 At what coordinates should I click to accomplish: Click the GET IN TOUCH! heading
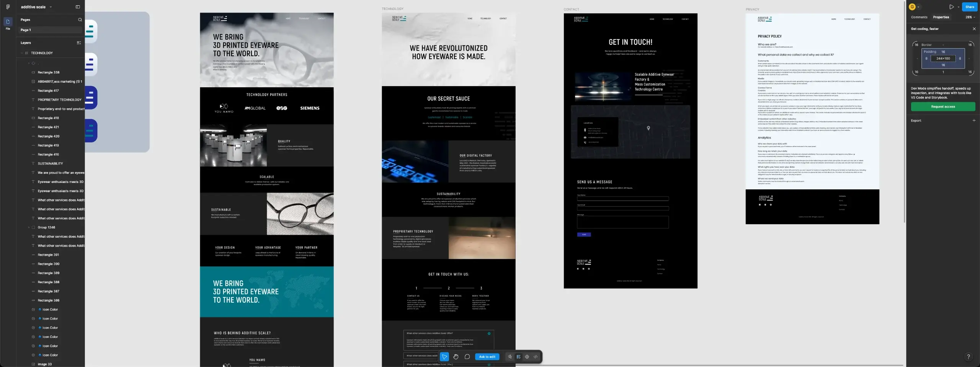[x=630, y=42]
